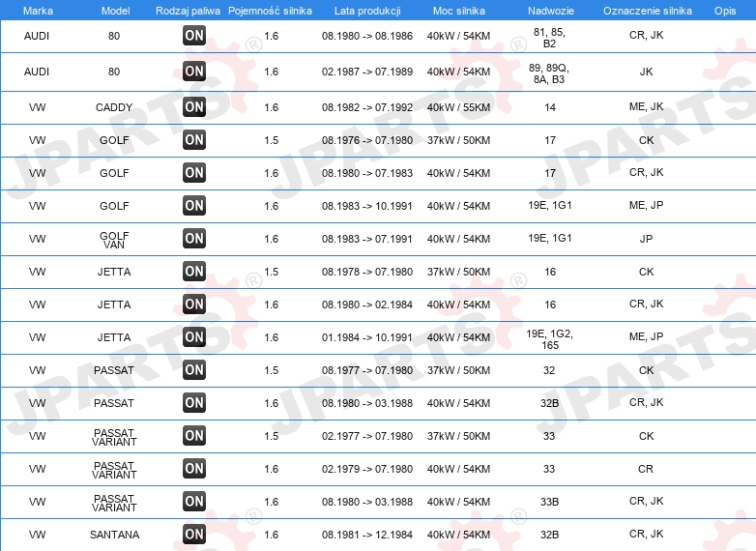Click the ON diesel badge in the AUDI 80 02.1987 row
The width and height of the screenshot is (756, 551).
(194, 71)
